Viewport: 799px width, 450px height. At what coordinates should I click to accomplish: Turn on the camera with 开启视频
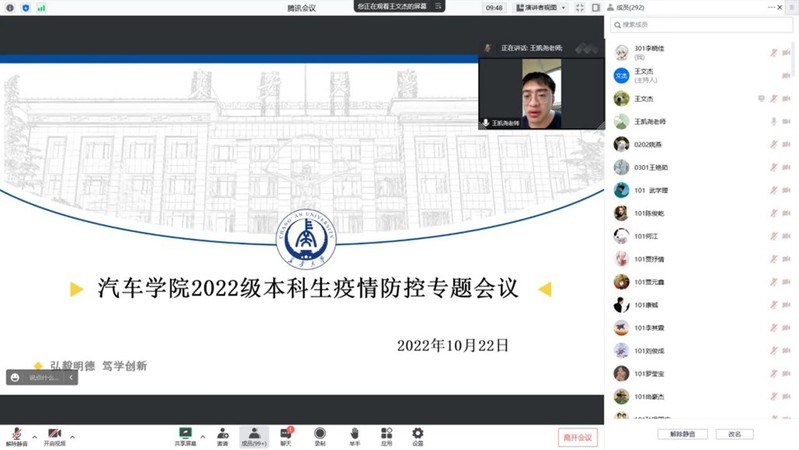click(x=54, y=435)
